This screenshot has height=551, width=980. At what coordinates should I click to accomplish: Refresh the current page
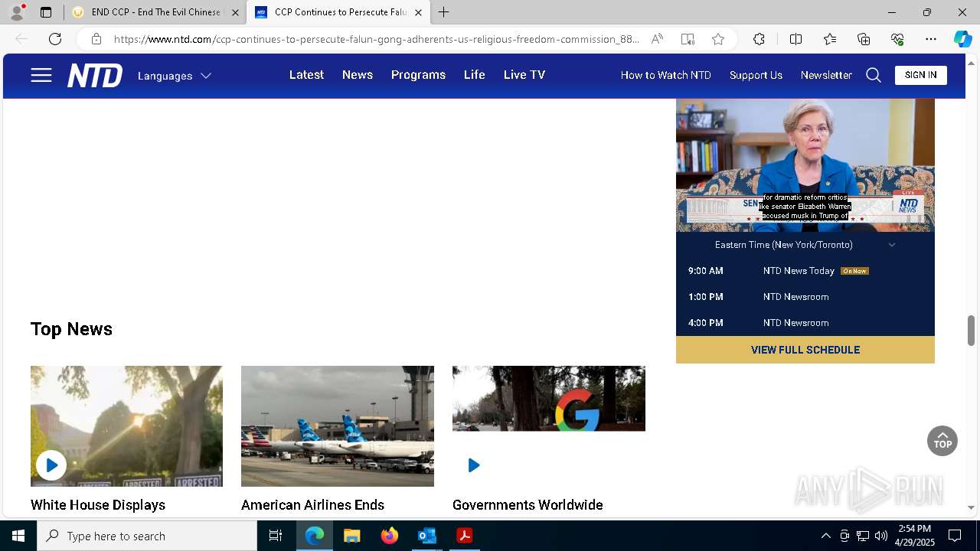pos(55,39)
